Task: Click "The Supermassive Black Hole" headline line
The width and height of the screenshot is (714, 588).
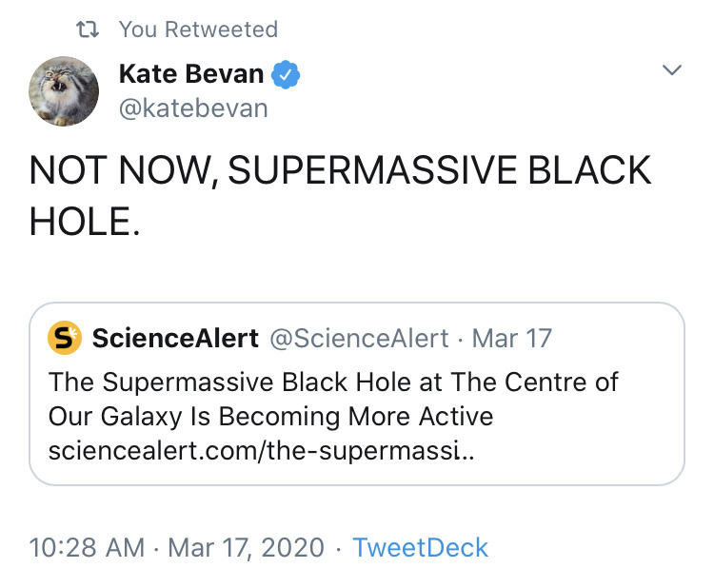Action: coord(333,382)
